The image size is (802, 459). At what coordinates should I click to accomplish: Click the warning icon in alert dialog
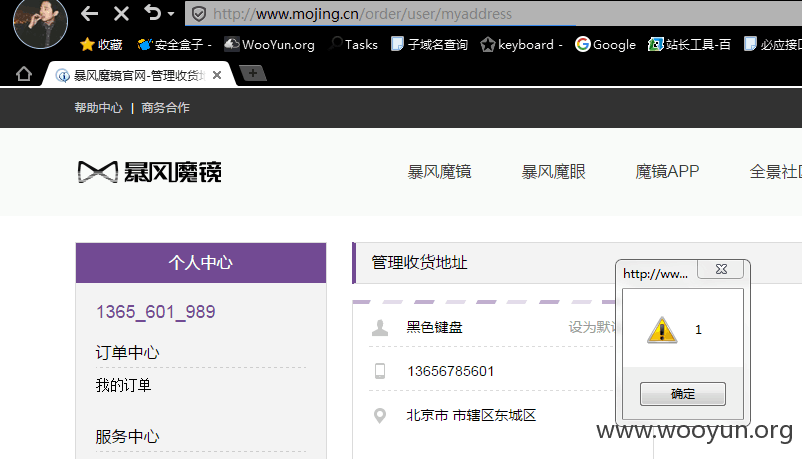tap(662, 330)
